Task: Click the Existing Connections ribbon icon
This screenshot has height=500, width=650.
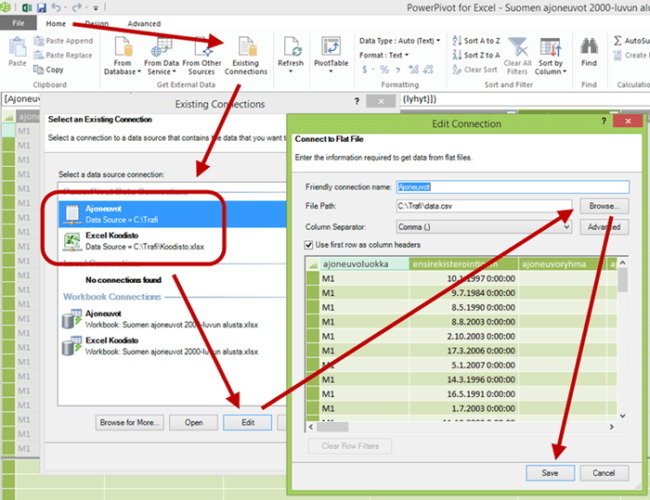Action: tap(245, 56)
